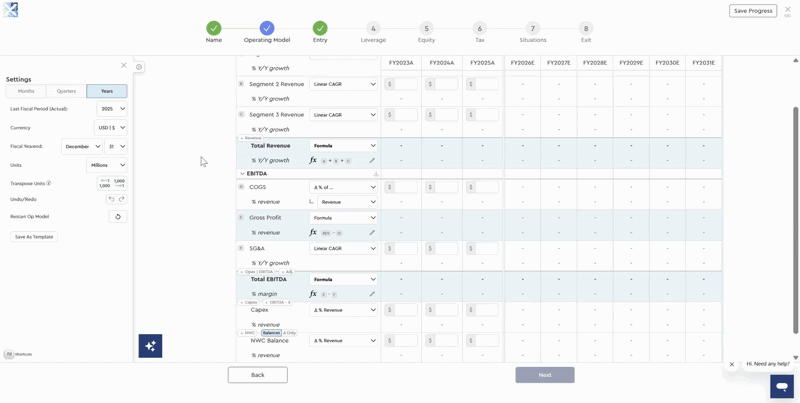
Task: Open NWC Balance method dropdown
Action: tap(343, 340)
